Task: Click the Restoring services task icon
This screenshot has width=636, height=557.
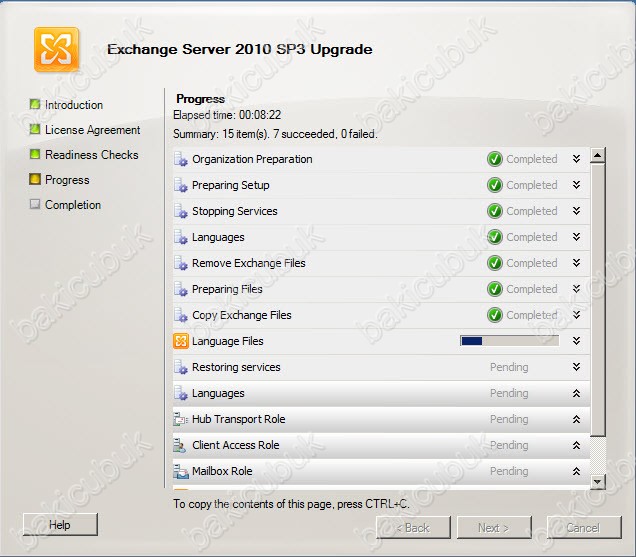Action: (180, 367)
